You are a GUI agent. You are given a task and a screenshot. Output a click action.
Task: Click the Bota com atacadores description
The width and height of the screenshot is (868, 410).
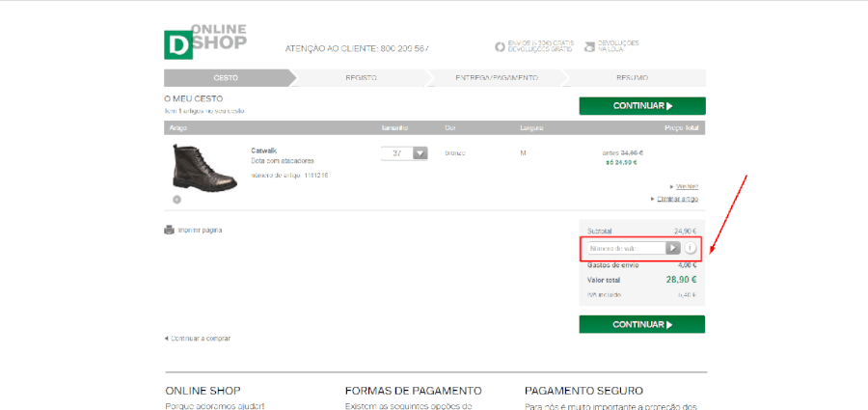point(283,161)
